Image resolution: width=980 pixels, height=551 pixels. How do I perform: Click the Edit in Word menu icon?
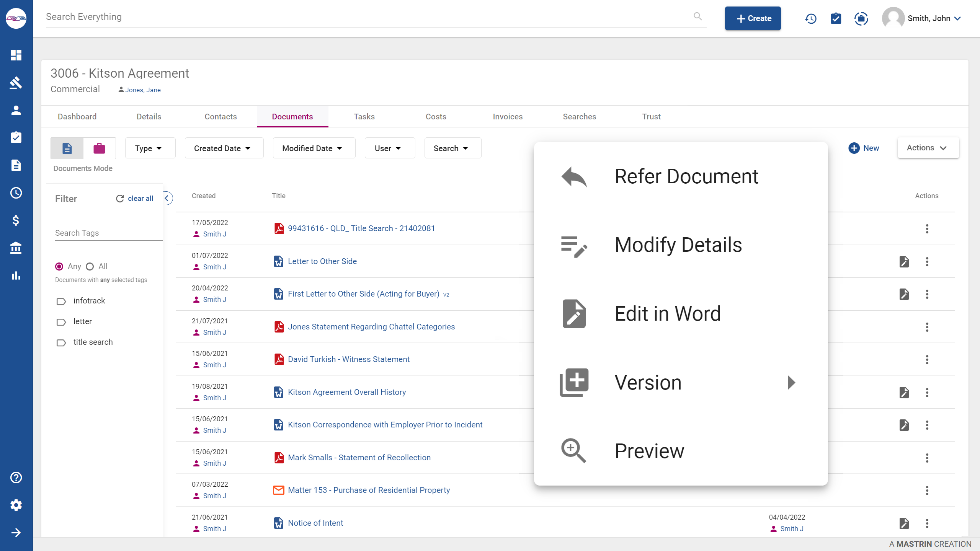(x=573, y=313)
